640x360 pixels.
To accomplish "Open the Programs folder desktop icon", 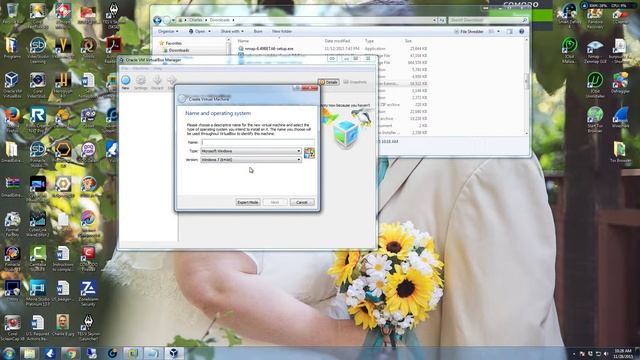I will [x=12, y=48].
